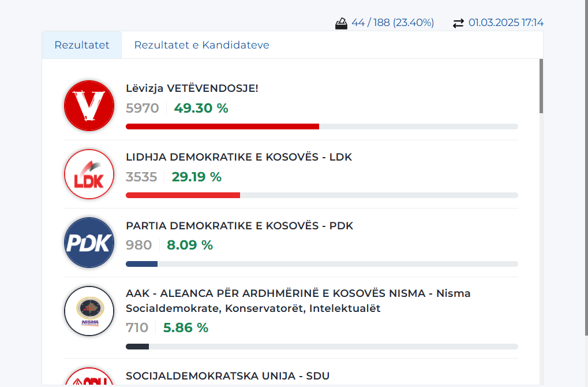Click the ballot box icon
Image resolution: width=588 pixels, height=387 pixels.
point(341,23)
